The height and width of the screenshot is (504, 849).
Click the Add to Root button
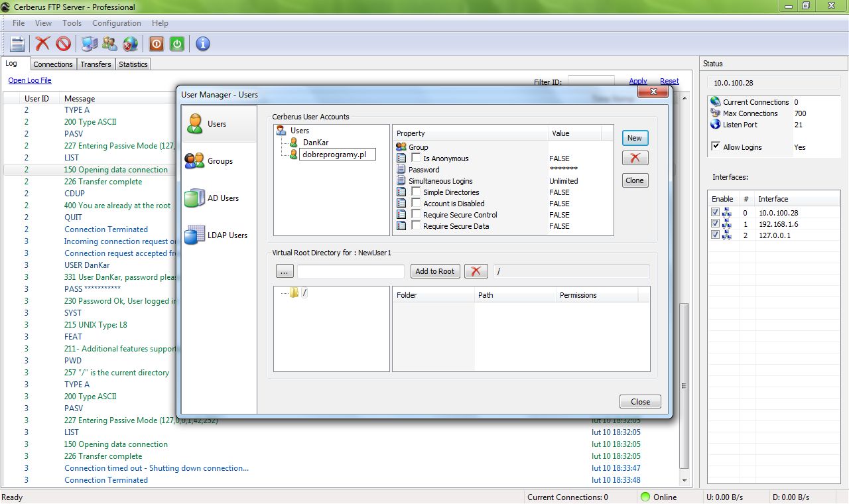tap(435, 271)
